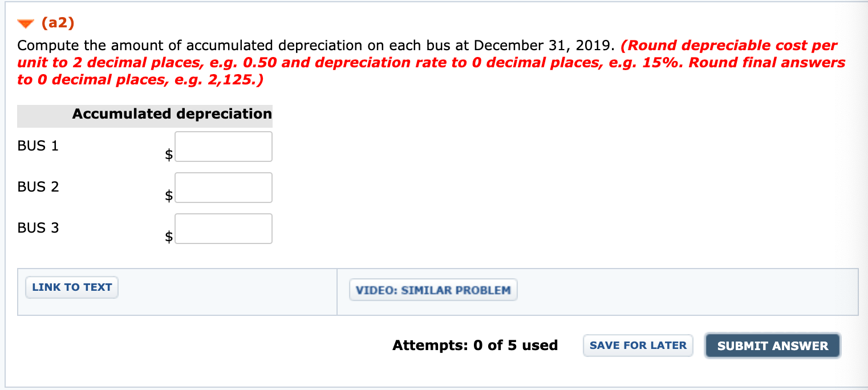Focus the BUS 3 answer field
This screenshot has height=390, width=868.
click(x=223, y=228)
